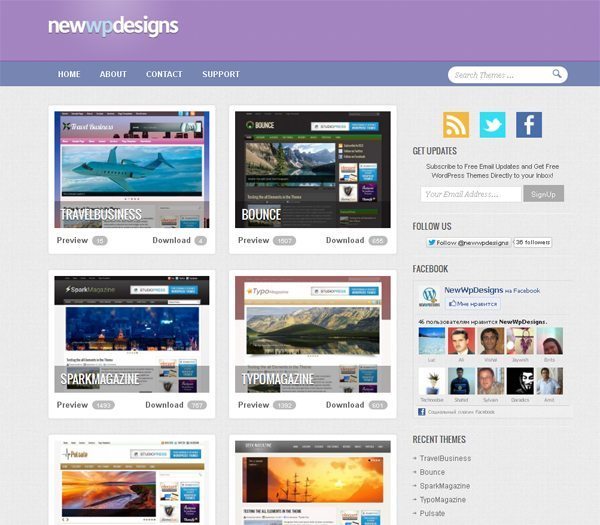
Task: Open the TypoMagazine theme thumbnail
Action: click(x=313, y=334)
